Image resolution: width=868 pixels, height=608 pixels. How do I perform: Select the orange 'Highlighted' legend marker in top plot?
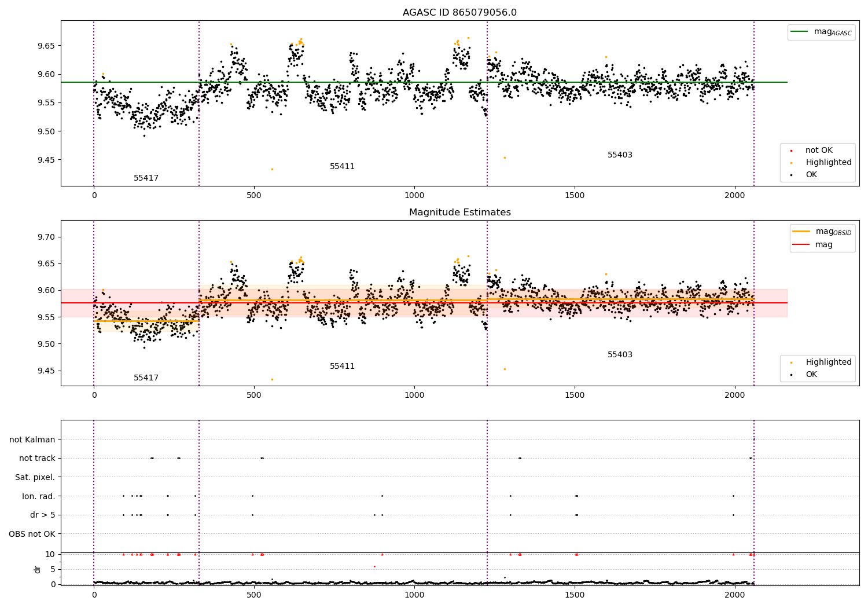[x=791, y=163]
